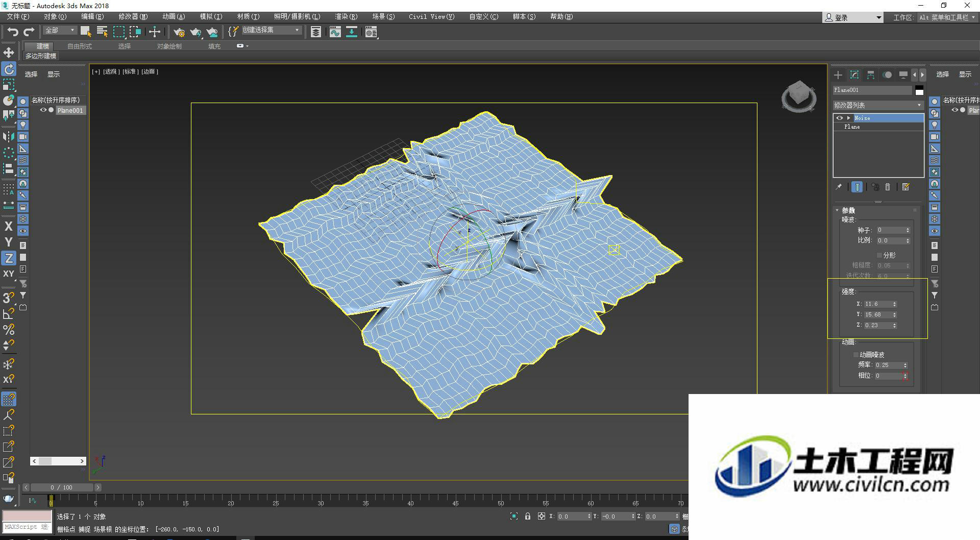Click the Undo arrow in the toolbar
The height and width of the screenshot is (540, 980).
12,32
